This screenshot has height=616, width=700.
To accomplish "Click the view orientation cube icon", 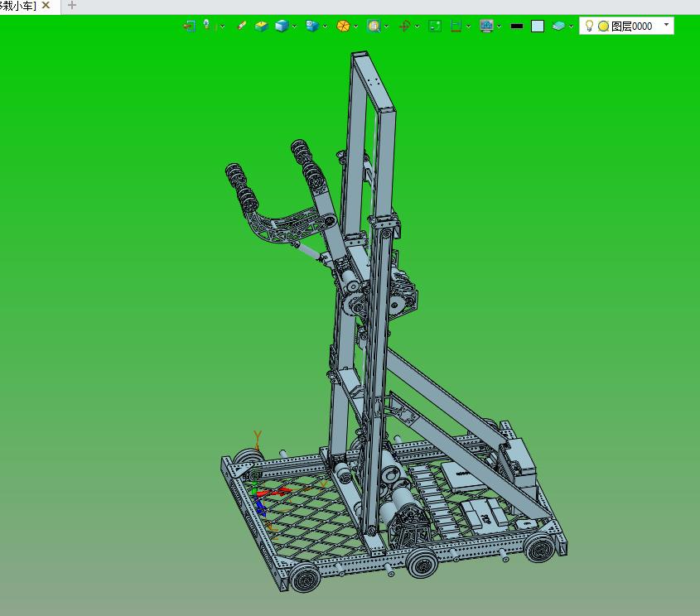I will pyautogui.click(x=312, y=26).
